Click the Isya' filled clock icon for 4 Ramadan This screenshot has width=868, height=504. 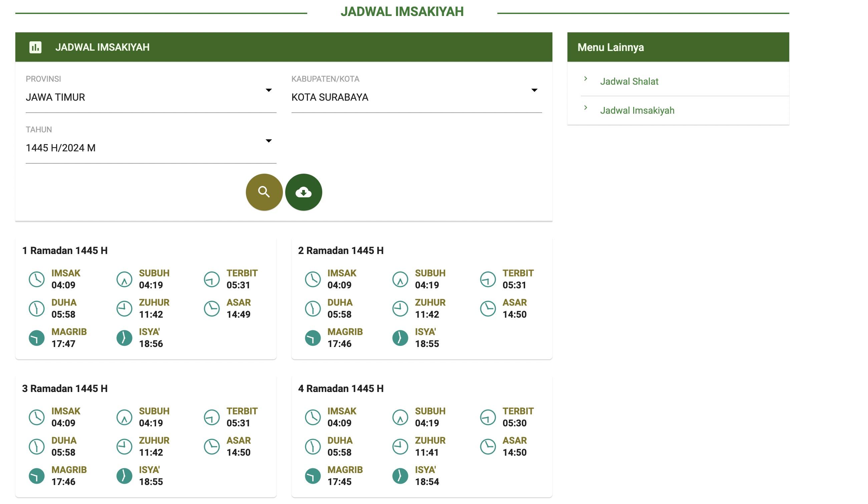tap(400, 476)
